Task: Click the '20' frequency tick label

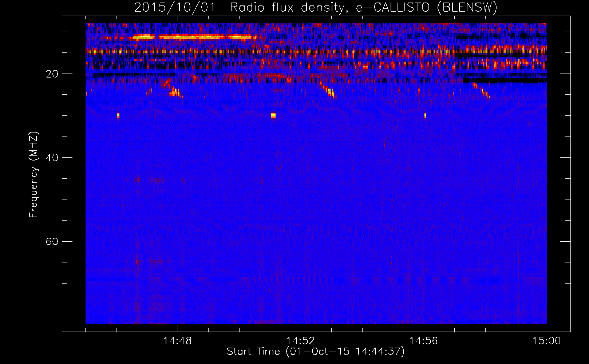Action: point(52,74)
